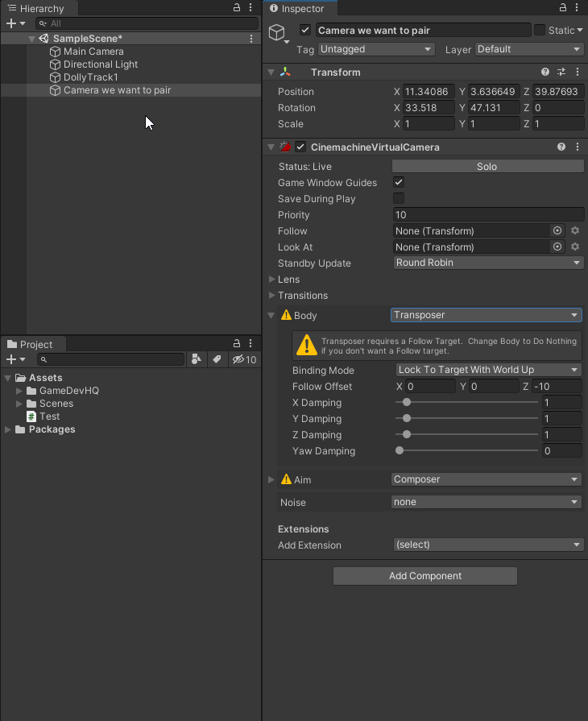This screenshot has width=588, height=721.
Task: Click the Hierarchy search field
Action: click(x=147, y=23)
